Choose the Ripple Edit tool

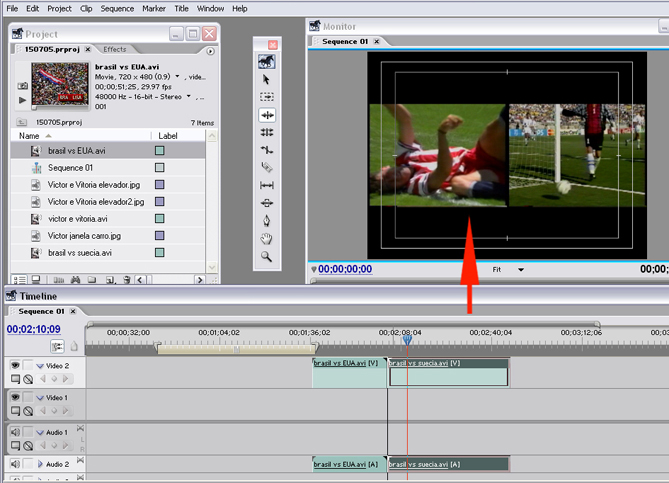pyautogui.click(x=267, y=115)
